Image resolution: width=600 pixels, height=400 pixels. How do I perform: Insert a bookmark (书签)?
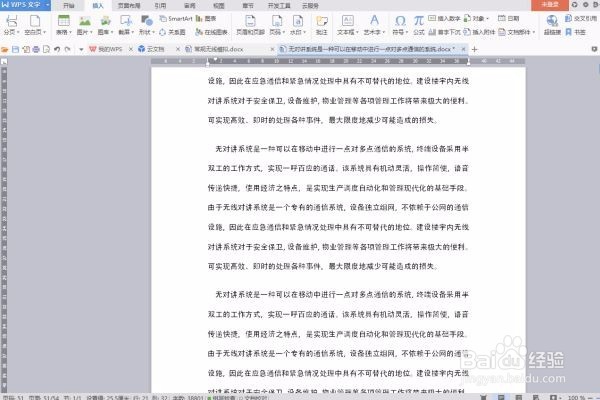pos(576,32)
